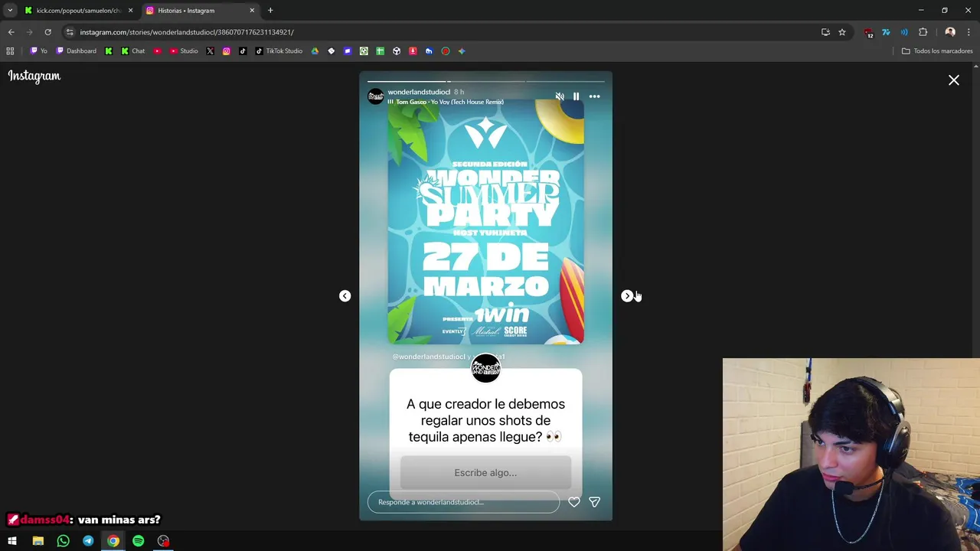Image resolution: width=980 pixels, height=551 pixels.
Task: Open the story three-dots options menu
Action: [595, 96]
